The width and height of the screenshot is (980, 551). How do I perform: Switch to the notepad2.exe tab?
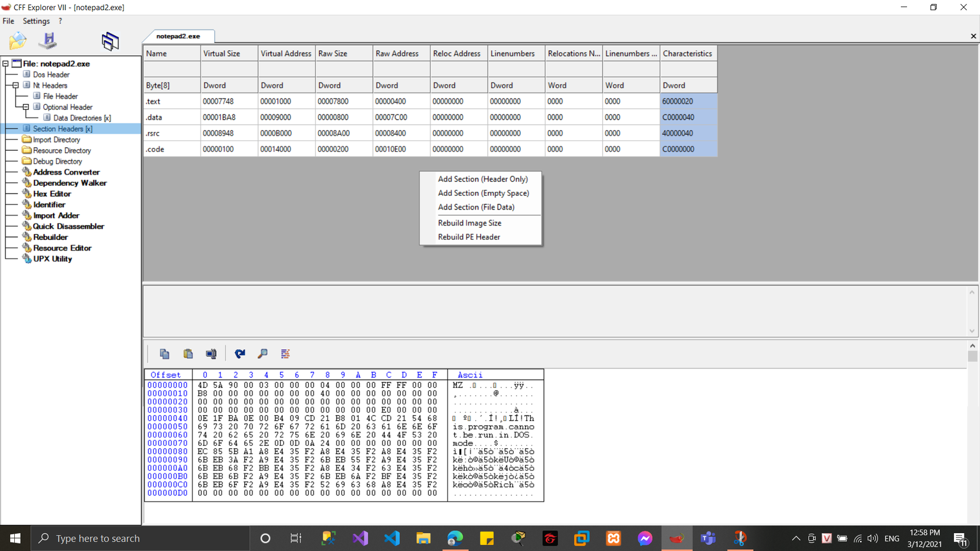click(x=178, y=36)
